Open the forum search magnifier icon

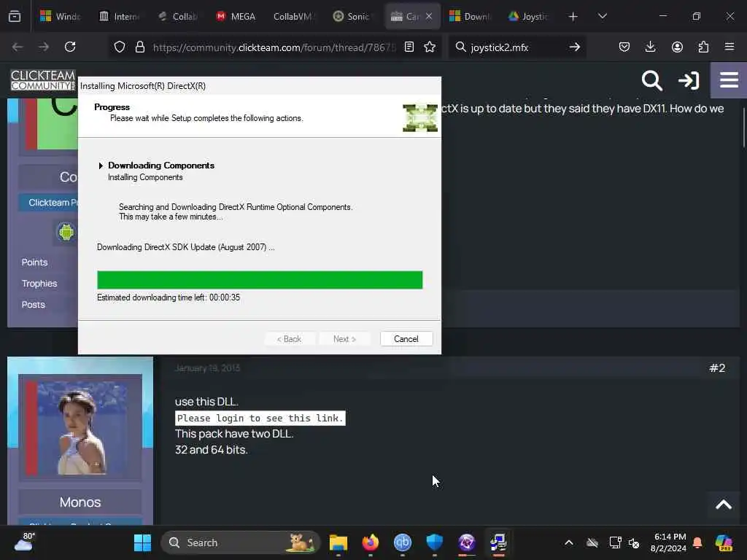coord(651,80)
